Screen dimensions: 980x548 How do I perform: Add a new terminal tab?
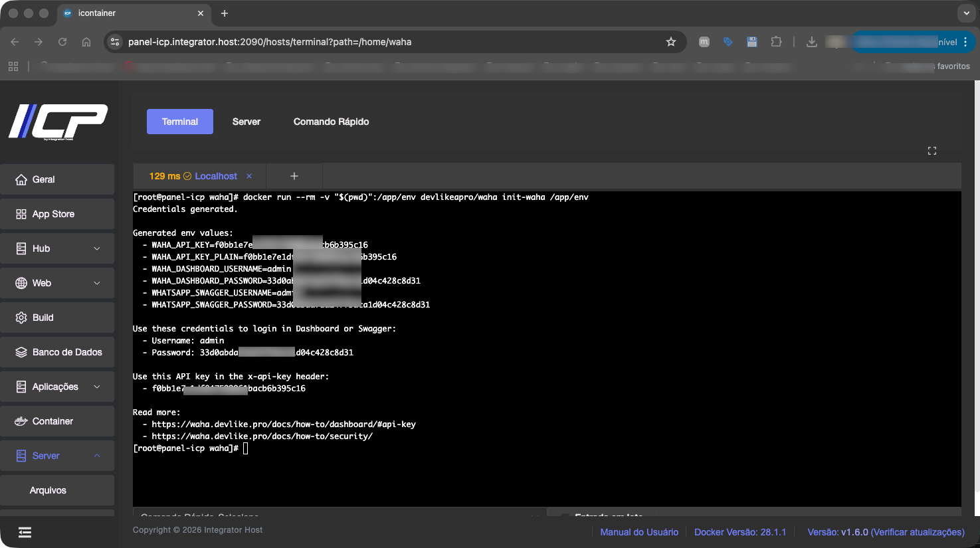[294, 176]
